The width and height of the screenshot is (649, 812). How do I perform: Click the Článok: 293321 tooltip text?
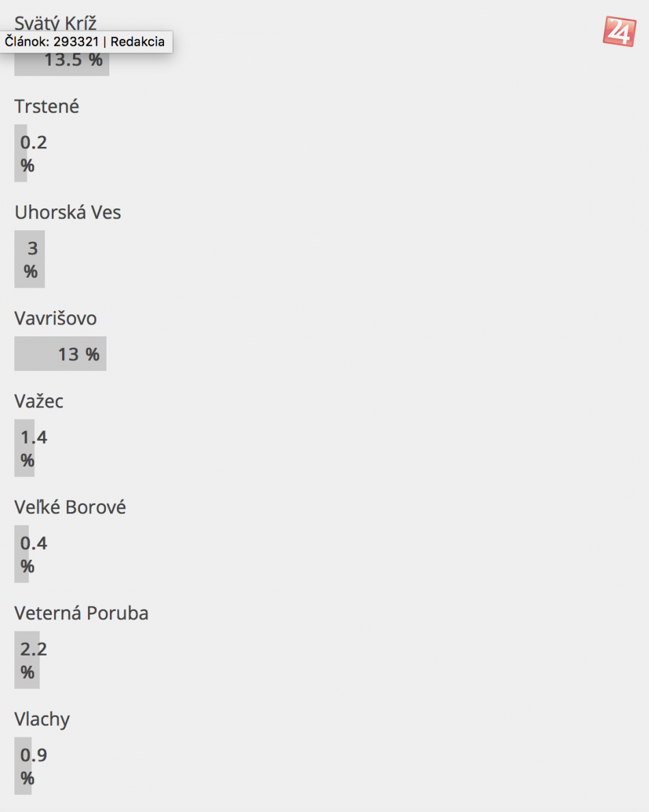click(53, 42)
